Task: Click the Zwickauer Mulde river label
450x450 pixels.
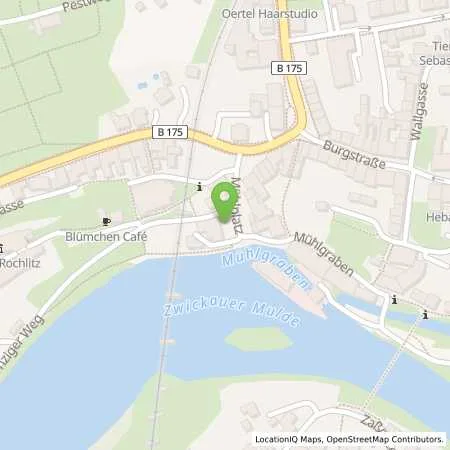Action: (232, 313)
